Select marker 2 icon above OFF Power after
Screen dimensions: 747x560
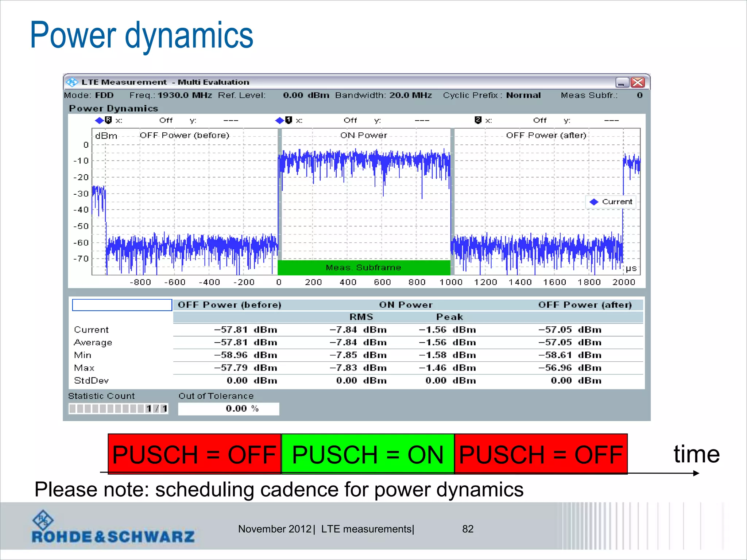tap(478, 120)
